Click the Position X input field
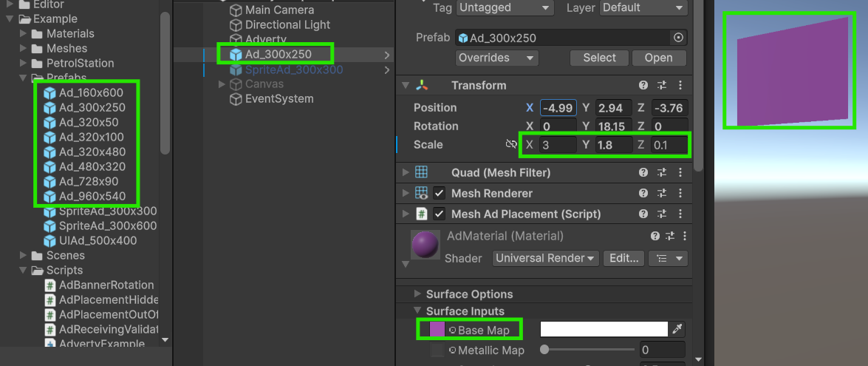 (x=558, y=108)
